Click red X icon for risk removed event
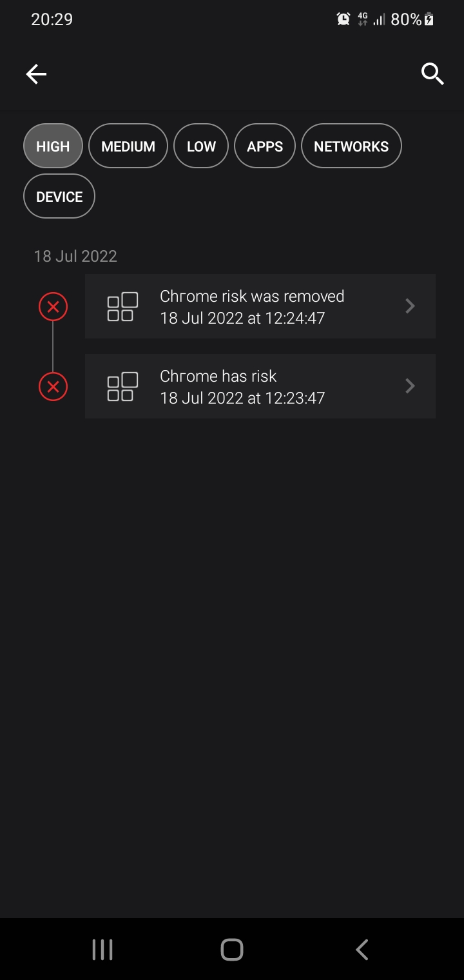 point(53,307)
